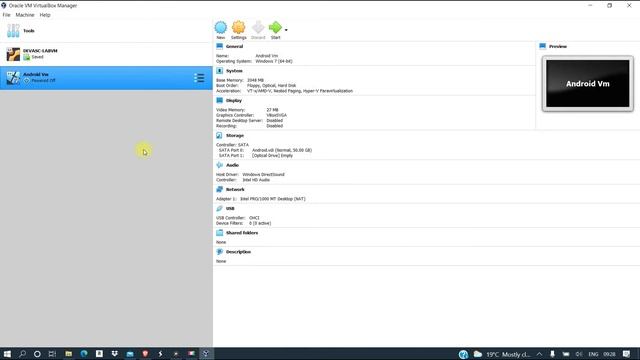This screenshot has height=360, width=640.
Task: Open the USB section header
Action: pyautogui.click(x=230, y=209)
